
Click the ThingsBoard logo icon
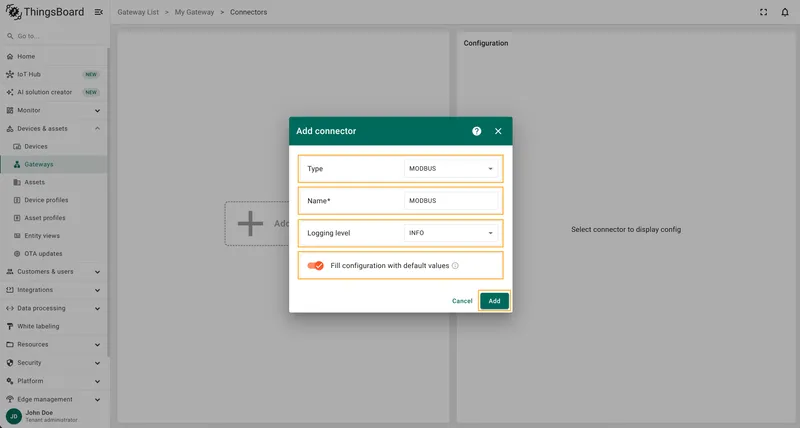pyautogui.click(x=13, y=11)
